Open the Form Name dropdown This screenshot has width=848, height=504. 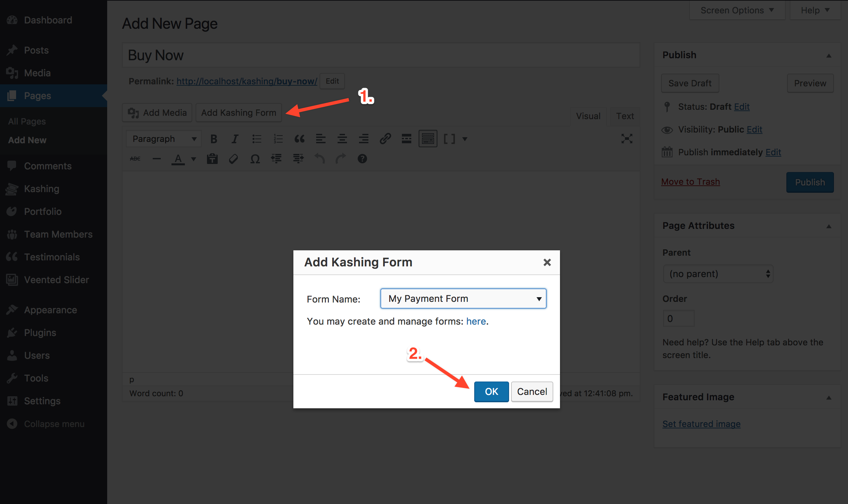(x=463, y=299)
